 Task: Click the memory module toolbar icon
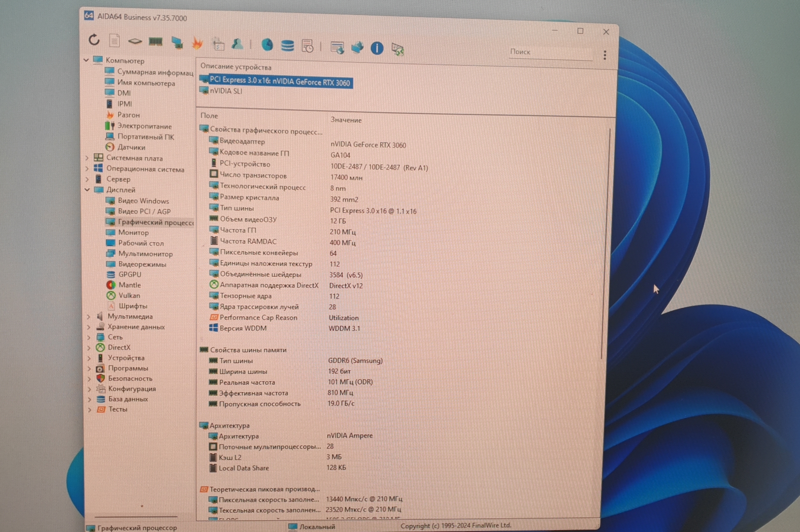point(156,42)
